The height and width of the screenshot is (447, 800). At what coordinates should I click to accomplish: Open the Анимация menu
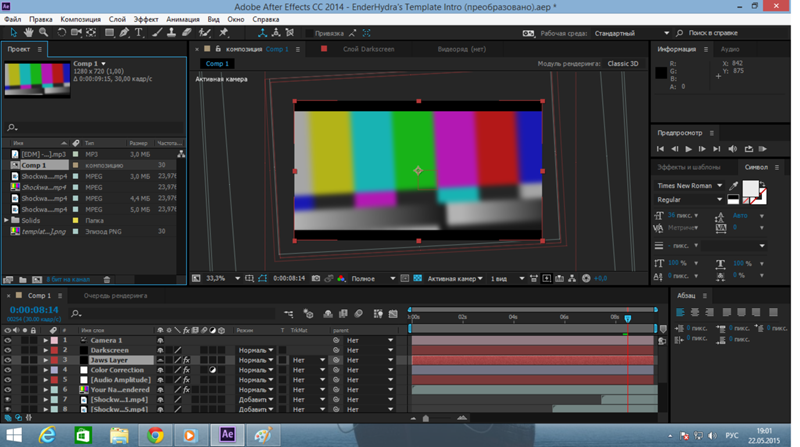[x=183, y=19]
